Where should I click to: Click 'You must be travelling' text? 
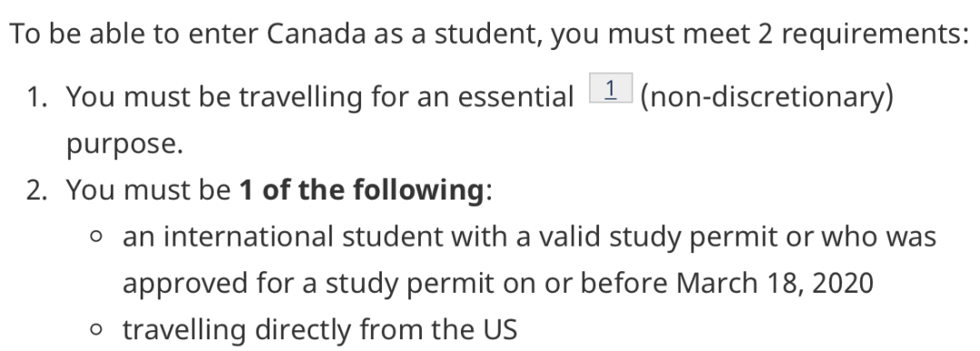214,97
